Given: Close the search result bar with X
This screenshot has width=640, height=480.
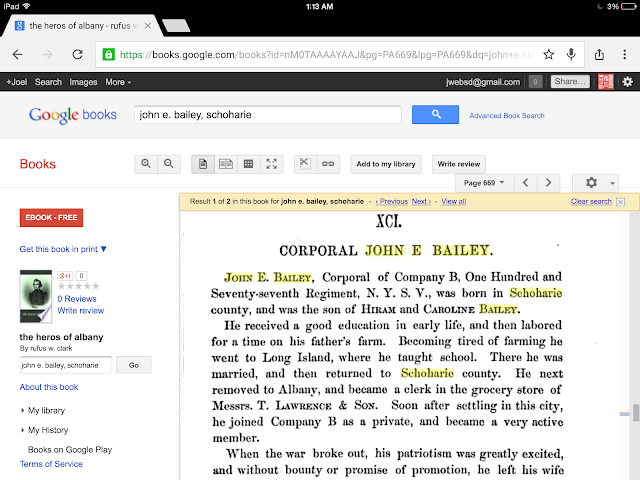Looking at the screenshot, I should pos(620,202).
